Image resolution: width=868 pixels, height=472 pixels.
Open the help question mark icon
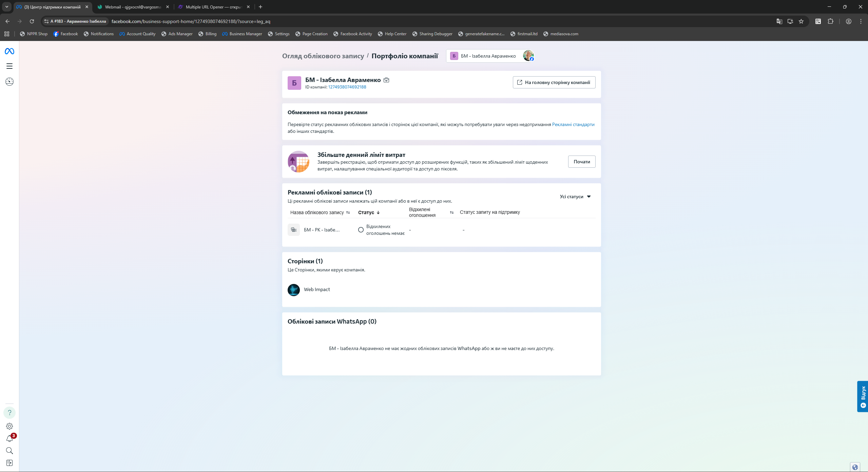[9, 412]
